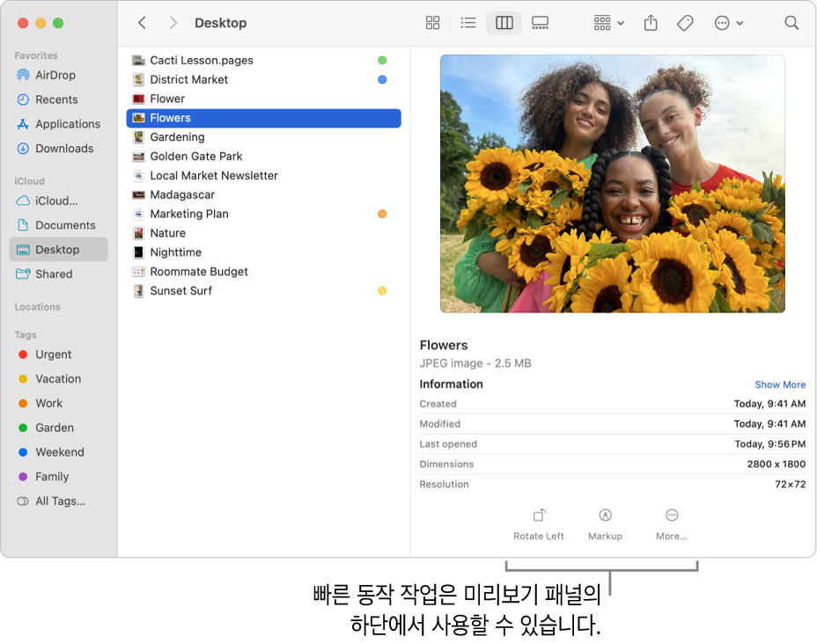Select column view toggle
The width and height of the screenshot is (817, 644).
[x=504, y=23]
